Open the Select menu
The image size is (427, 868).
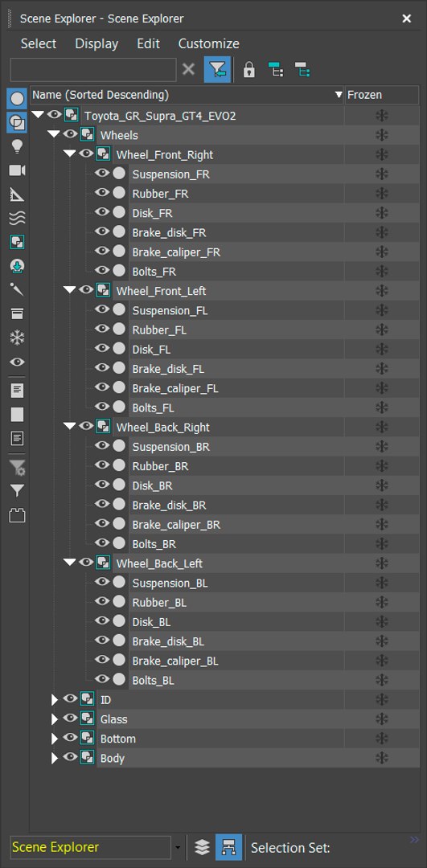(x=39, y=43)
